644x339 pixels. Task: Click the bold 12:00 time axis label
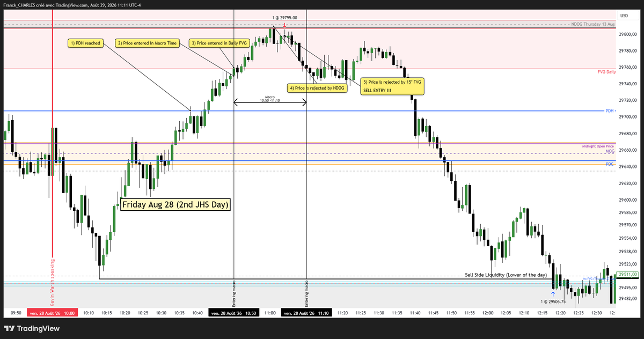point(488,313)
